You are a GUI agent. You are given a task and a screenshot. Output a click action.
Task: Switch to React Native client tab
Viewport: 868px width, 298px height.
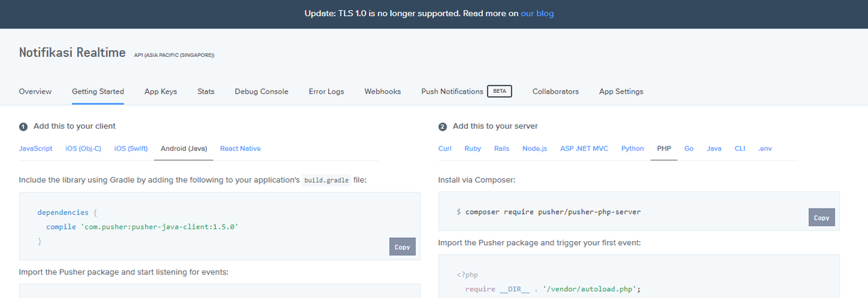(x=240, y=148)
